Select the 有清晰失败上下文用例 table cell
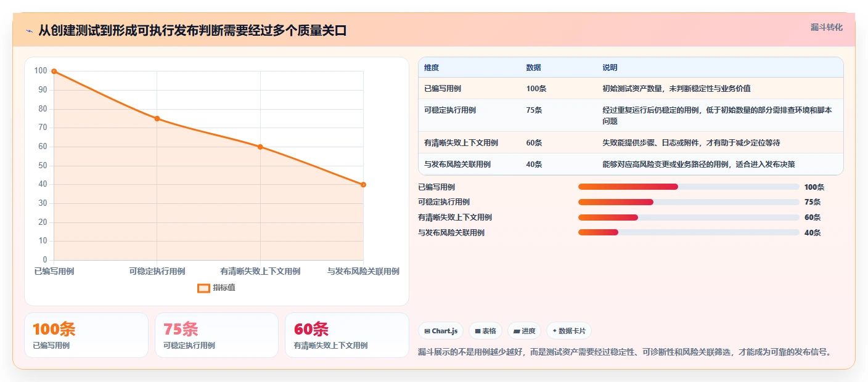The width and height of the screenshot is (868, 382). (x=461, y=143)
